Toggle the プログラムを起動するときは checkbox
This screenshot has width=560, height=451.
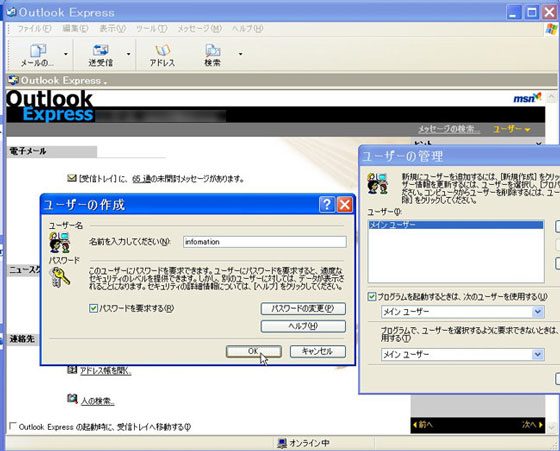click(372, 296)
